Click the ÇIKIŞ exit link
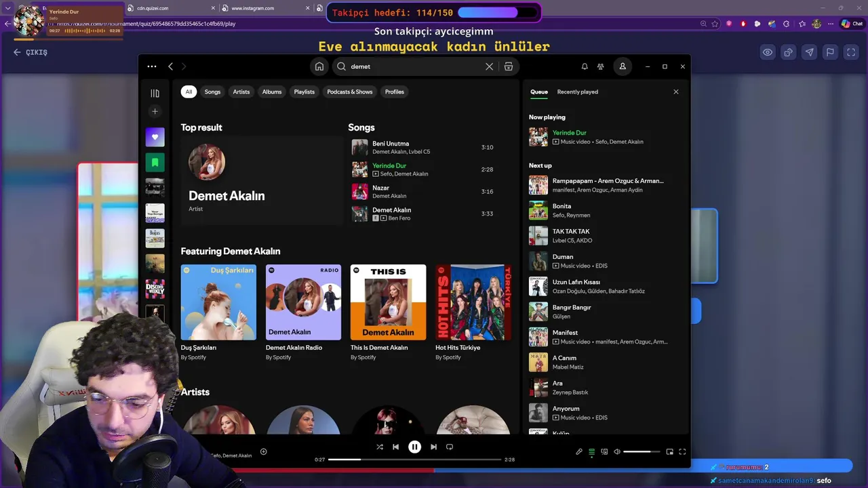The height and width of the screenshot is (488, 868). click(x=31, y=52)
